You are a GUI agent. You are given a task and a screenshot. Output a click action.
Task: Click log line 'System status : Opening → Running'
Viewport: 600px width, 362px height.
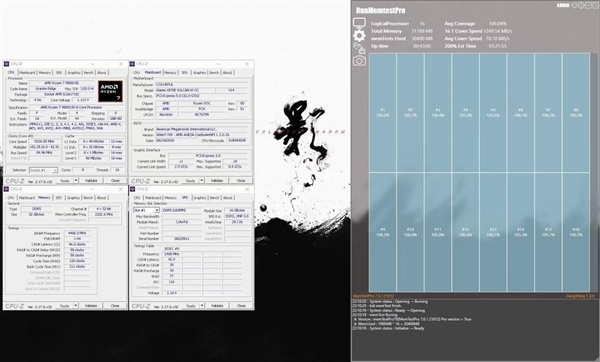pos(390,302)
